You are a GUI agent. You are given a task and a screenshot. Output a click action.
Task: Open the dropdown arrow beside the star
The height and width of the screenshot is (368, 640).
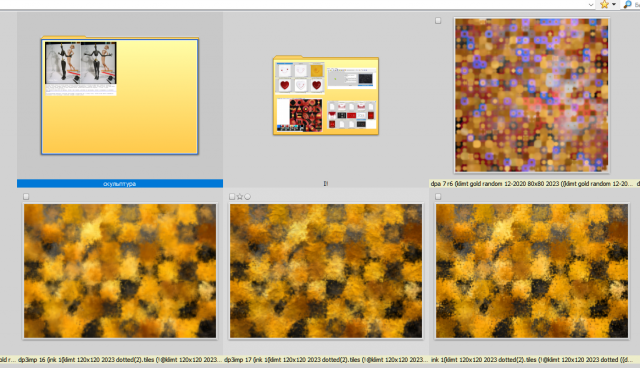tap(614, 4)
